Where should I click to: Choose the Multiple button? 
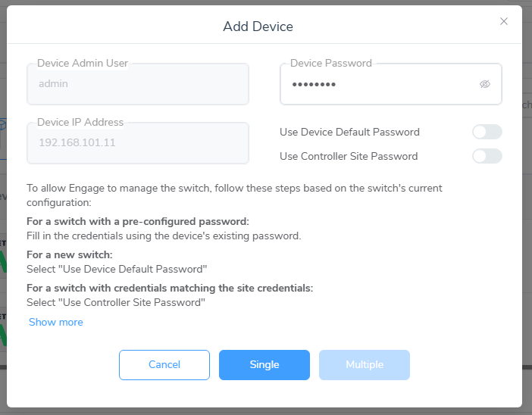(x=365, y=365)
